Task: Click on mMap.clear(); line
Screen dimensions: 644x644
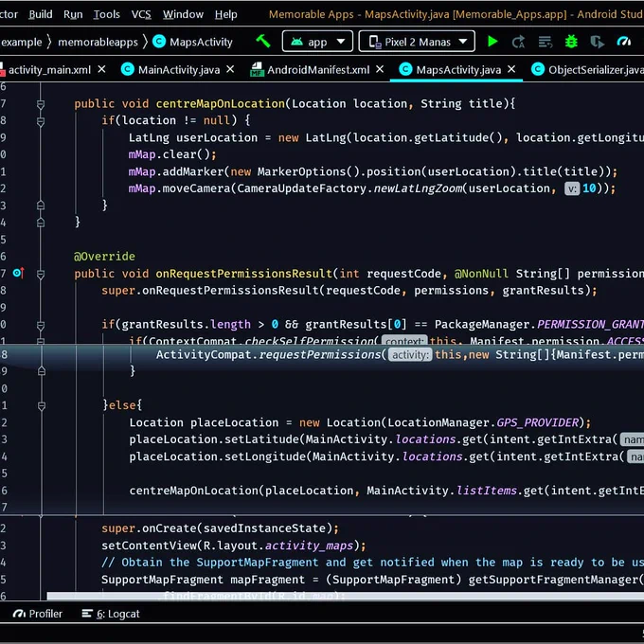Action: [172, 154]
